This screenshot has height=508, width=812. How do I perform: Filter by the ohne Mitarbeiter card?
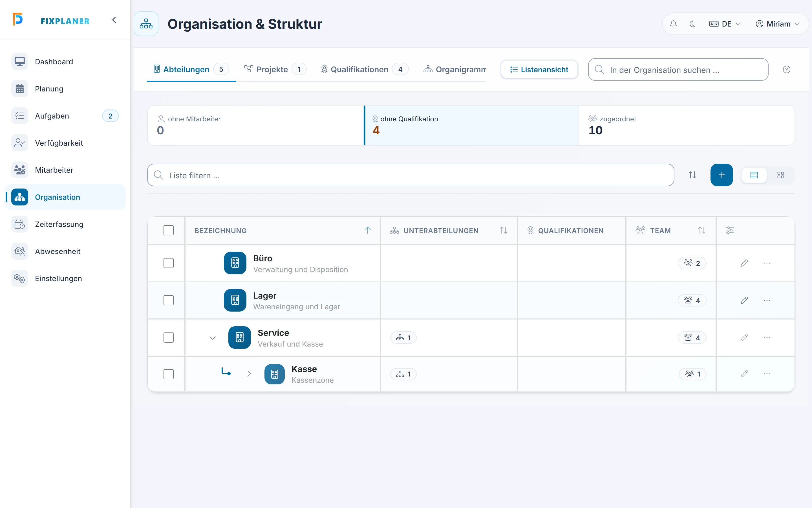[256, 125]
